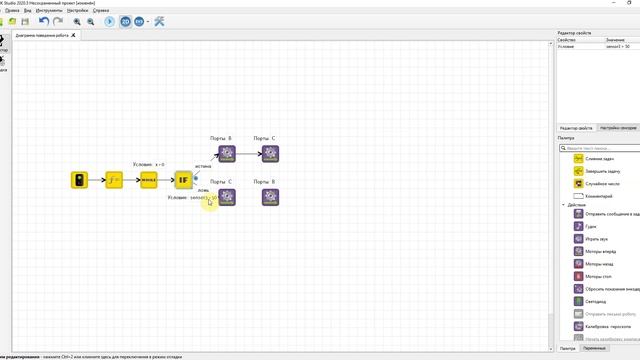Image resolution: width=640 pixels, height=360 pixels.
Task: Pick the Моторы вперёд palette block
Action: coord(595,251)
